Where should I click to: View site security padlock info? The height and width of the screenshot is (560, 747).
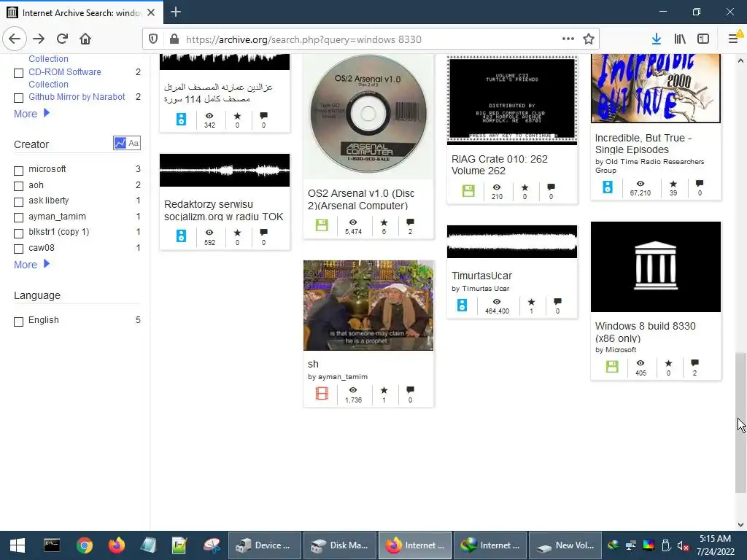tap(174, 39)
